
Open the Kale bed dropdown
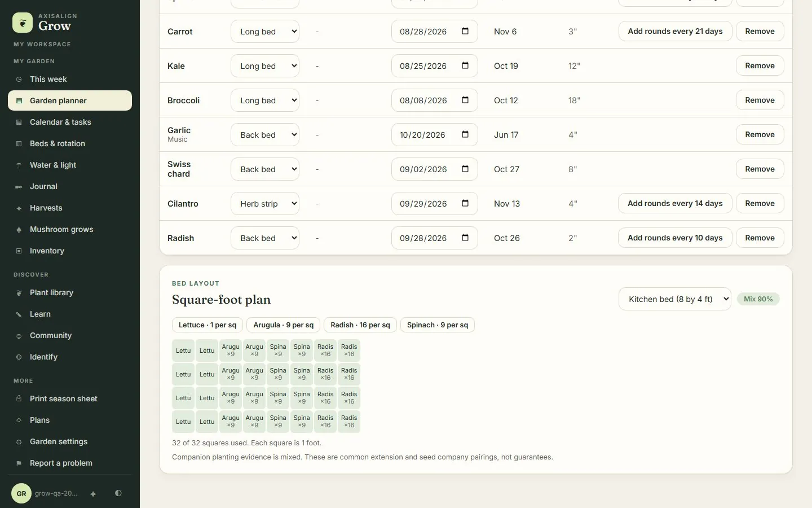point(265,66)
